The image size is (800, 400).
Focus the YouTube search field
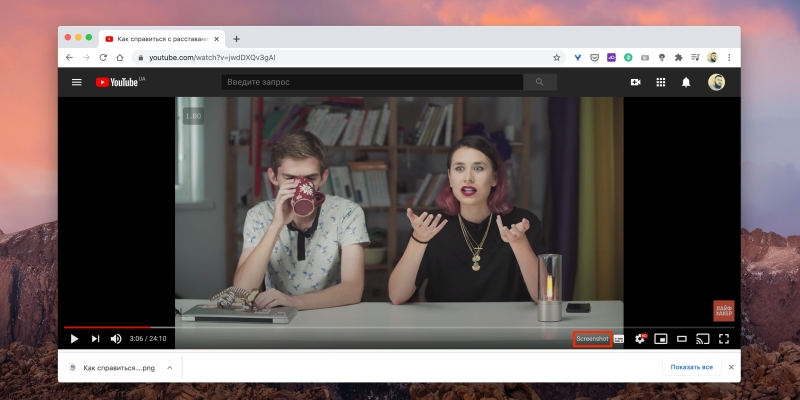pos(372,82)
